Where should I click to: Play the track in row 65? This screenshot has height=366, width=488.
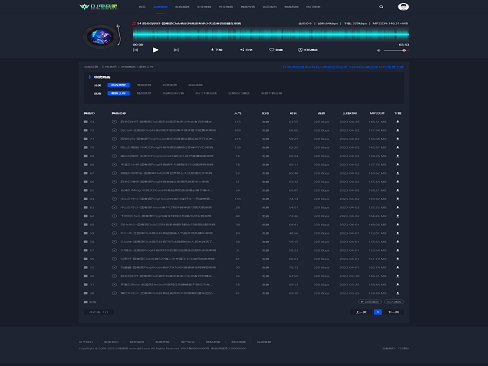[x=114, y=190]
